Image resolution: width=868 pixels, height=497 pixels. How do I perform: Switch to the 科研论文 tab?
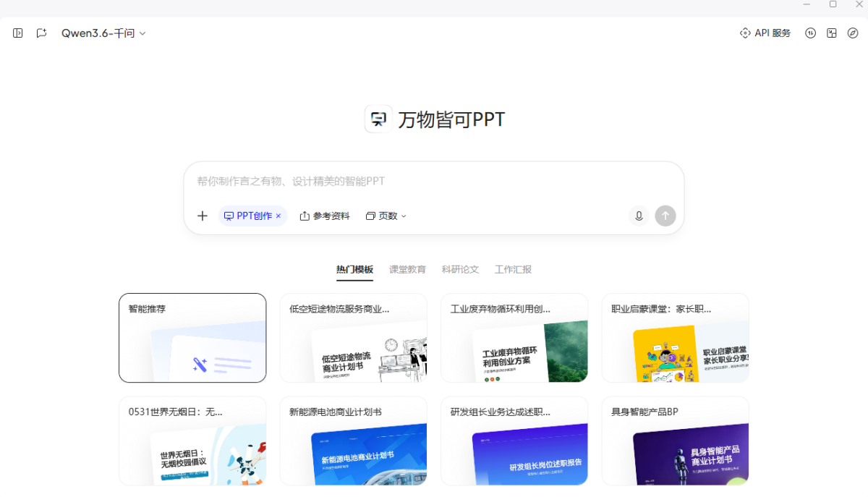(x=460, y=269)
